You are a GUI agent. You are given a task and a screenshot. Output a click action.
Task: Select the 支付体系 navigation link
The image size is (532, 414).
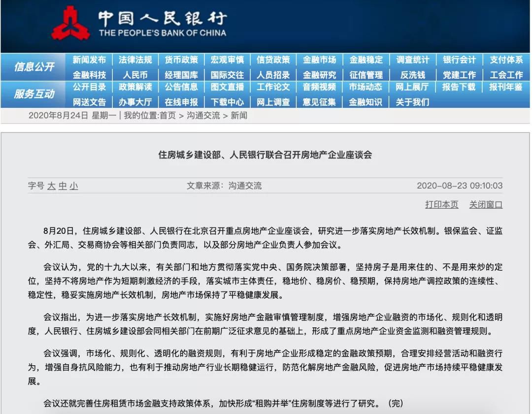pyautogui.click(x=506, y=60)
